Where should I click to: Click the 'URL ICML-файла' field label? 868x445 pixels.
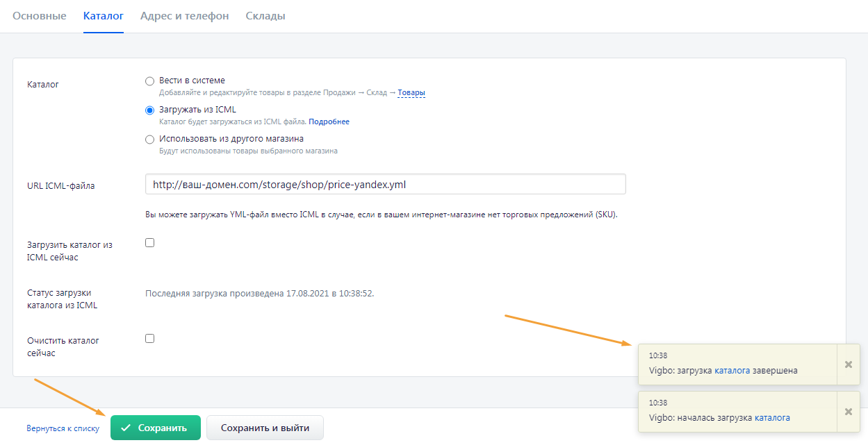[x=61, y=185]
